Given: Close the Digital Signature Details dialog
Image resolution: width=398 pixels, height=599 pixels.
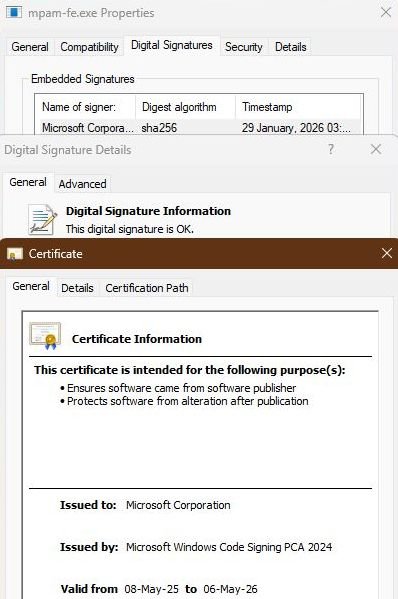Looking at the screenshot, I should coord(376,149).
